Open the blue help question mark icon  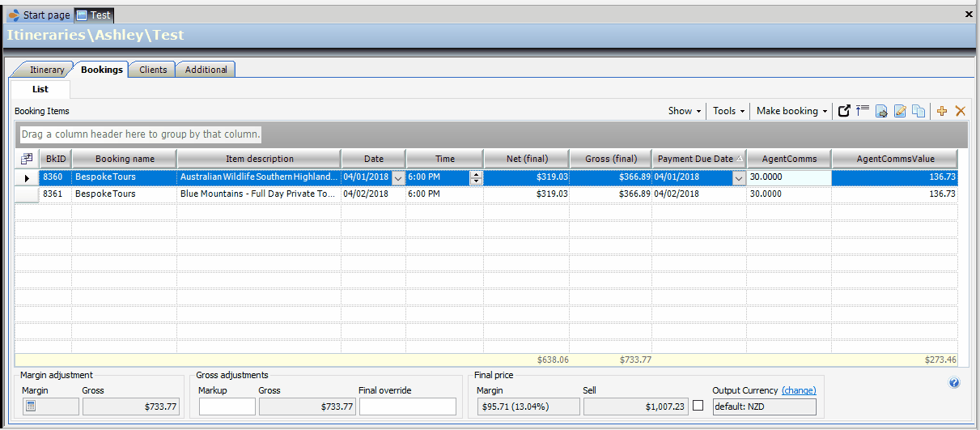pos(954,383)
